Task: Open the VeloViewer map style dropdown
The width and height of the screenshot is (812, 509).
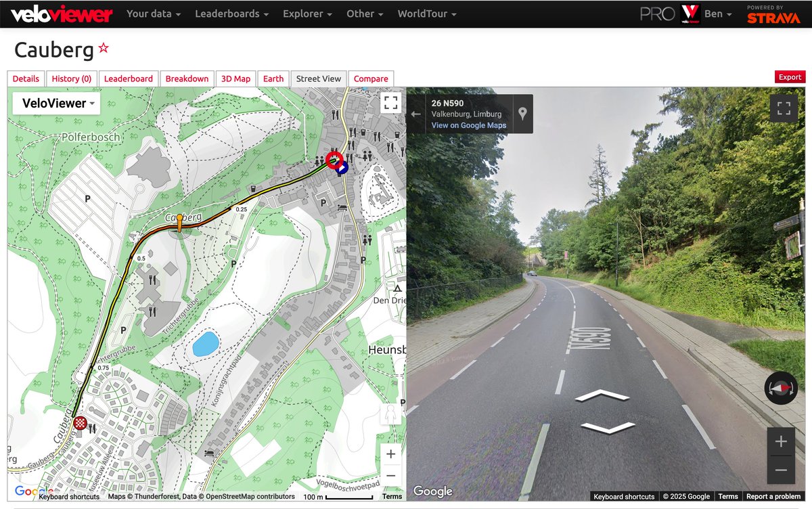Action: coord(56,103)
